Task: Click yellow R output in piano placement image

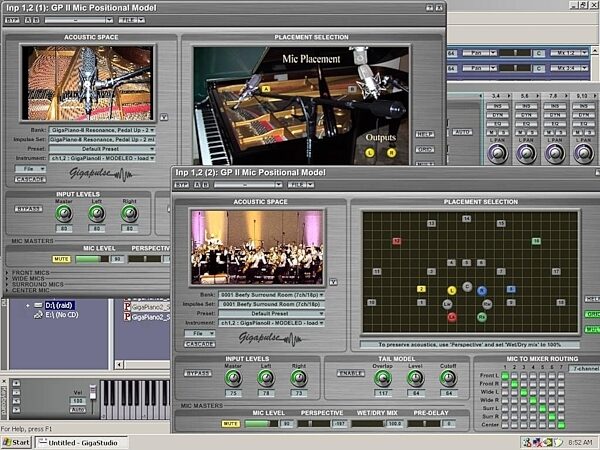Action: [x=391, y=153]
